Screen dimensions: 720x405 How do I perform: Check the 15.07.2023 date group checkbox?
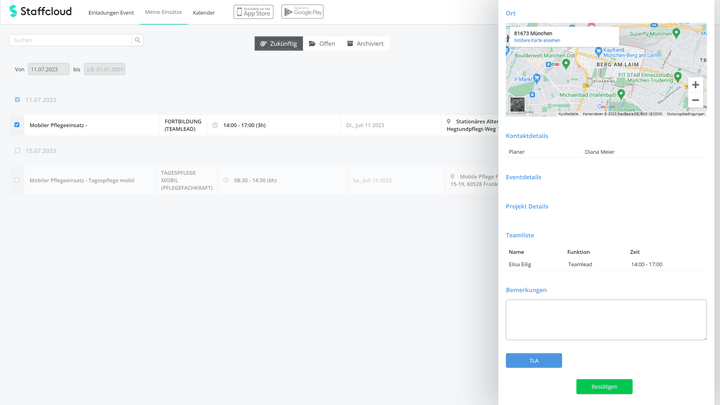[x=17, y=151]
